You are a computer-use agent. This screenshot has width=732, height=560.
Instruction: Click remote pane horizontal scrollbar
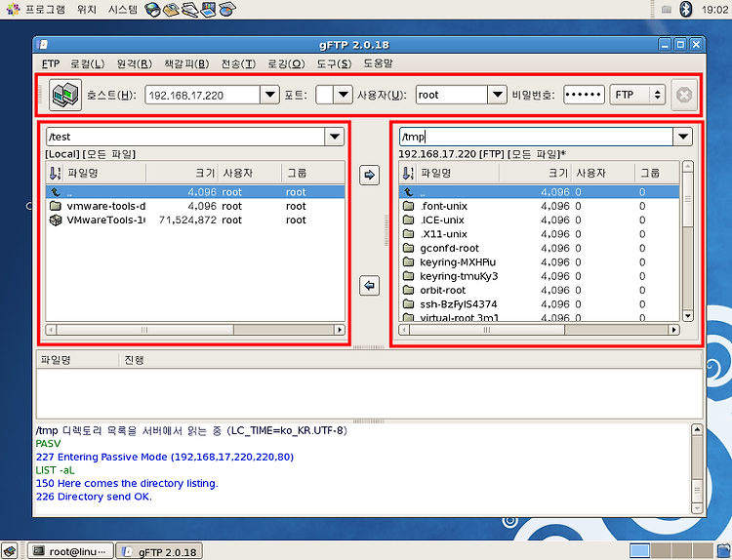(539, 330)
